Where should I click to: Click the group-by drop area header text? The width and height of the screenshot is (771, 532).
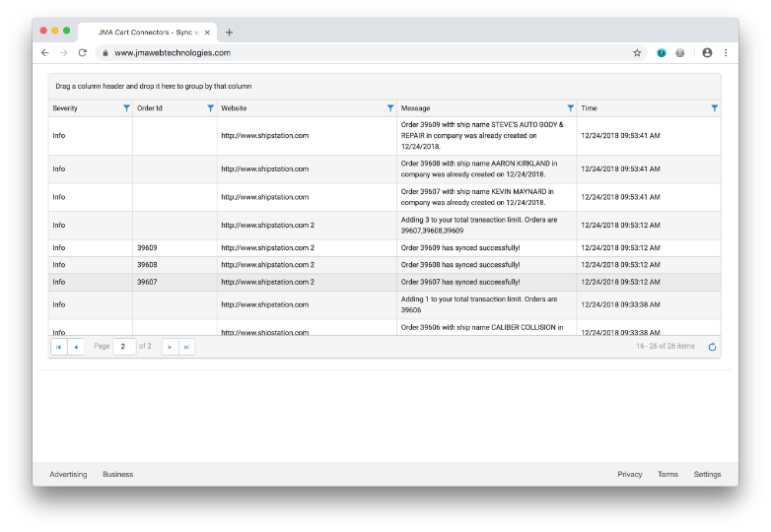coord(154,86)
